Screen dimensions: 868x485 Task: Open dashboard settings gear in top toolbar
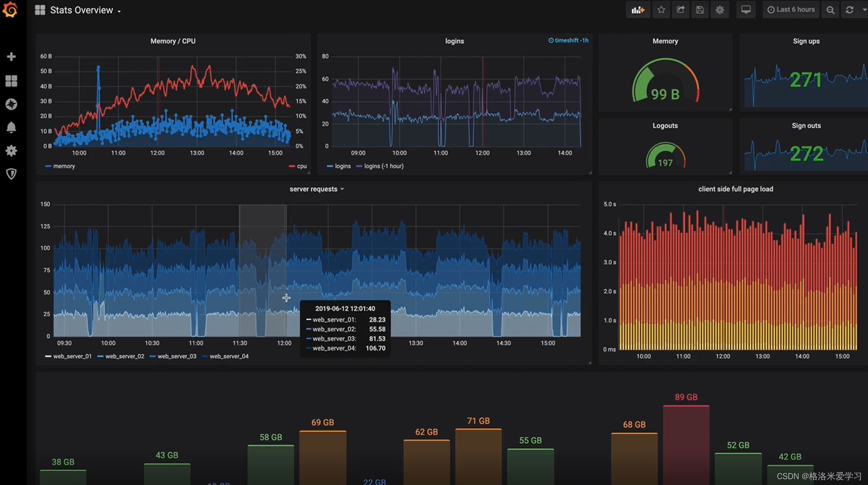[x=720, y=10]
